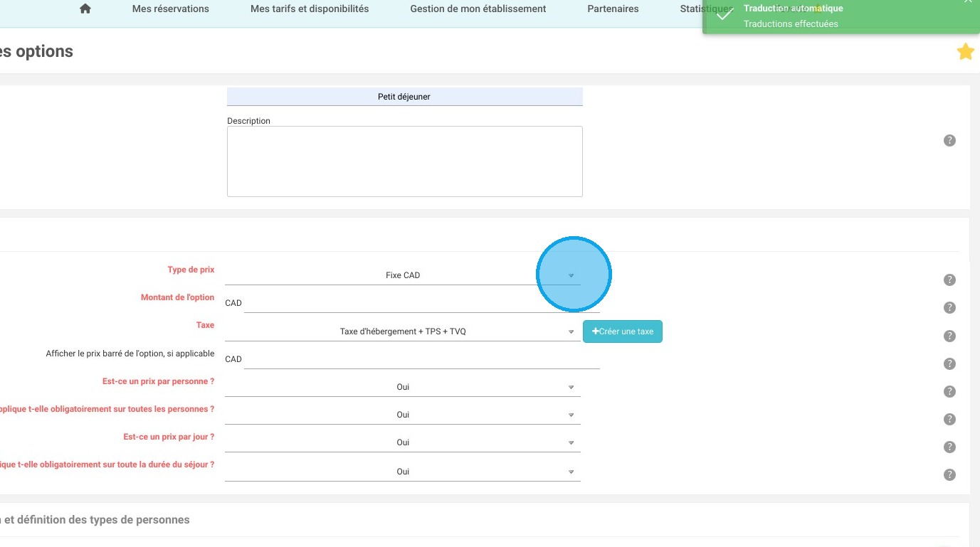Screen dimensions: 980x547
Task: Open the Taxe dropdown list
Action: click(x=403, y=331)
